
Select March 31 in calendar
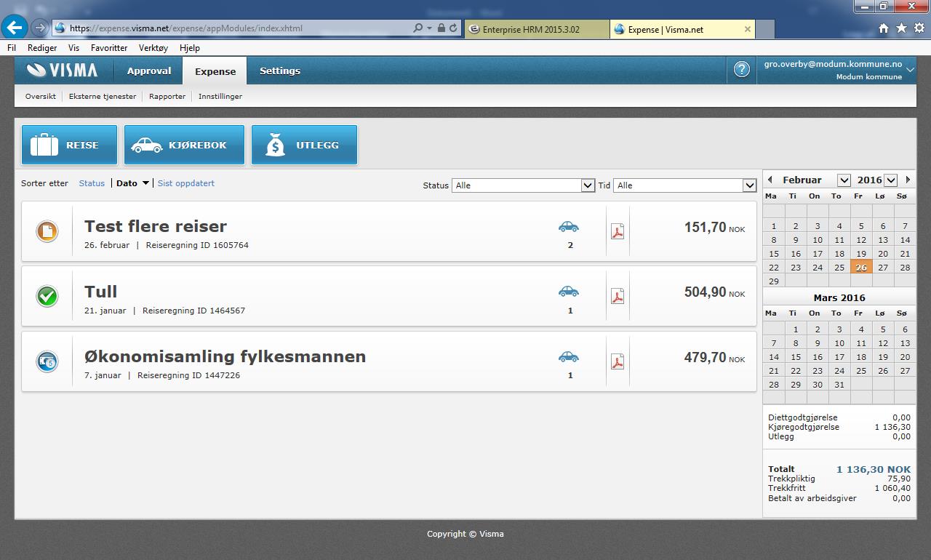tap(839, 385)
